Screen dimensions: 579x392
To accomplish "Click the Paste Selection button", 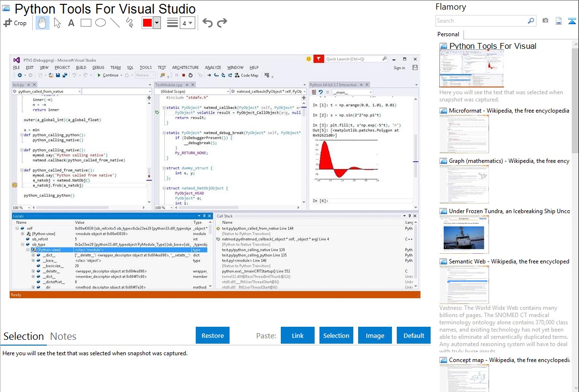I will point(336,335).
